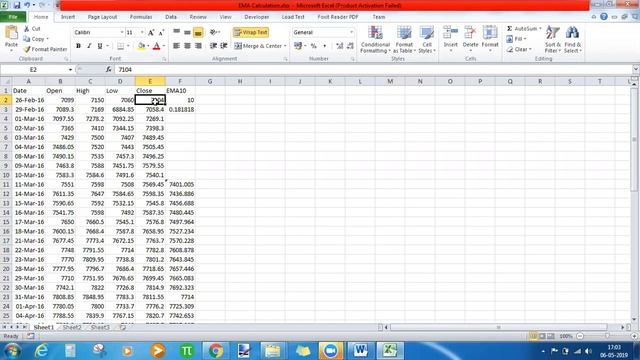Toggle Italic formatting
Image resolution: width=640 pixels, height=360 pixels.
click(89, 46)
